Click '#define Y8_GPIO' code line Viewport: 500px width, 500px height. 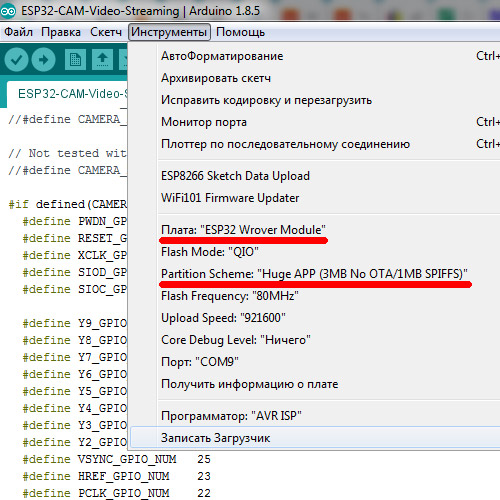coord(75,340)
